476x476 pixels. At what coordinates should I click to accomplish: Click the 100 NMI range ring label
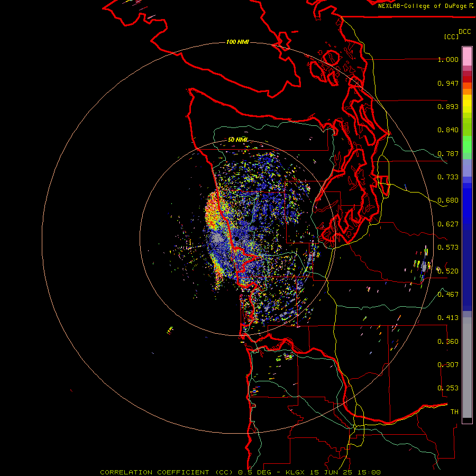[237, 42]
